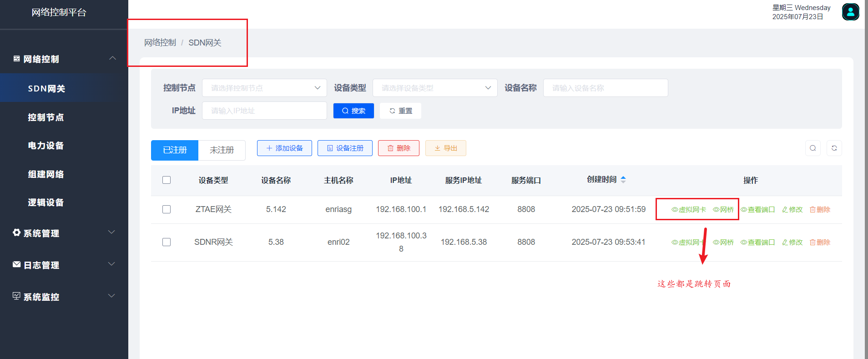Open 查看端口 for ZTAE网关 row
868x359 pixels.
[758, 210]
